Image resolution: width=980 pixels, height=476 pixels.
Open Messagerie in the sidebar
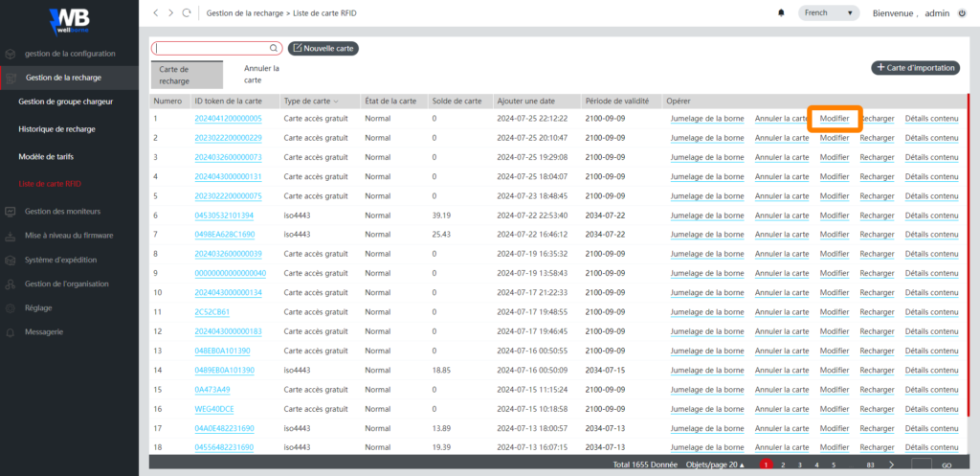coord(44,331)
